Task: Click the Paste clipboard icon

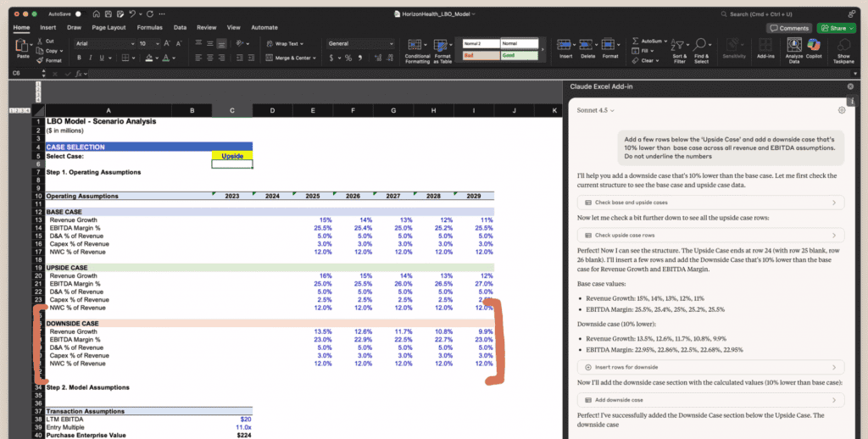Action: pos(23,47)
